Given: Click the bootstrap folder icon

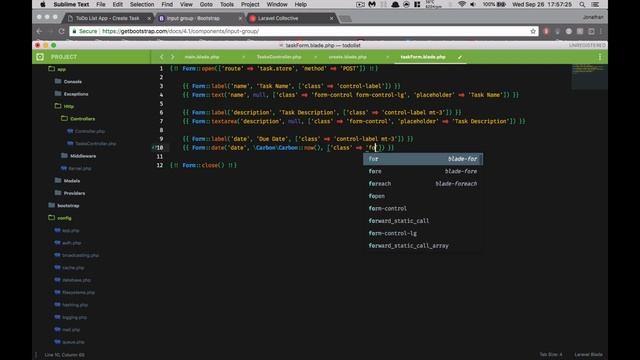Looking at the screenshot, I should click(x=51, y=205).
